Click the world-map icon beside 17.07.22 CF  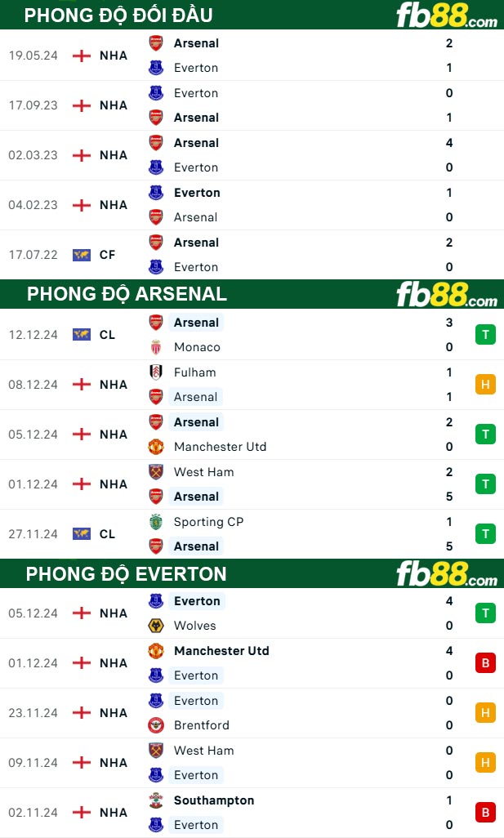pos(82,255)
